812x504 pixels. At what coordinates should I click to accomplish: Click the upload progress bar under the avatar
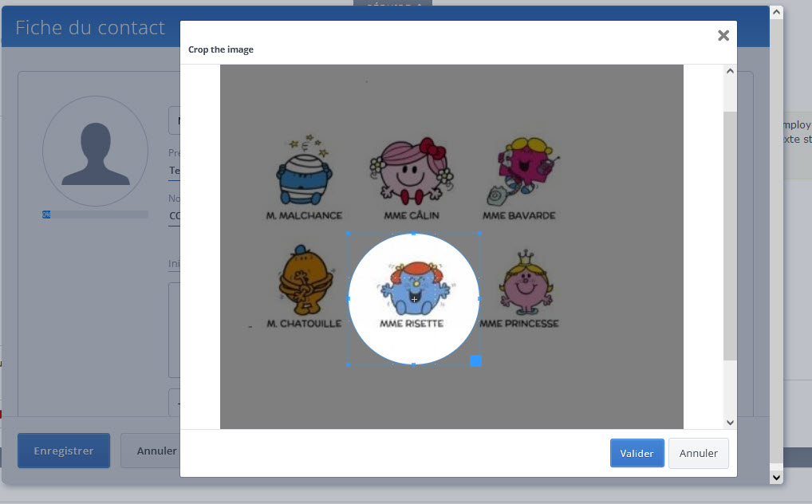tap(95, 215)
